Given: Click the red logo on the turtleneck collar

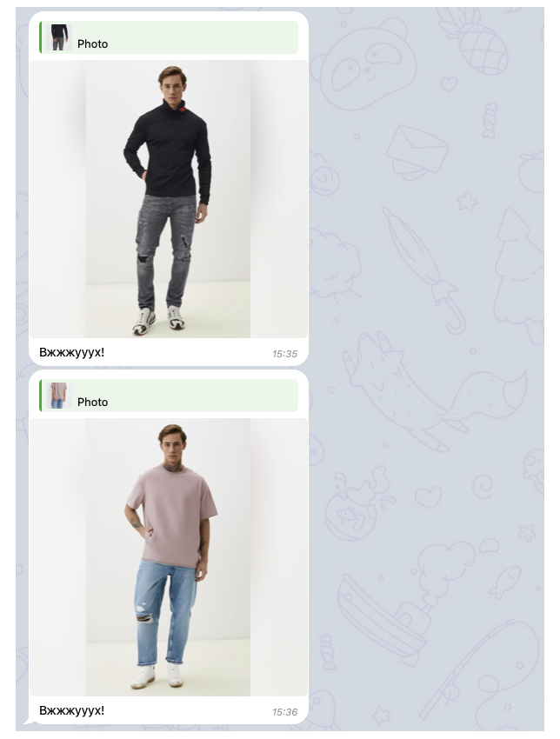Looking at the screenshot, I should tap(183, 110).
